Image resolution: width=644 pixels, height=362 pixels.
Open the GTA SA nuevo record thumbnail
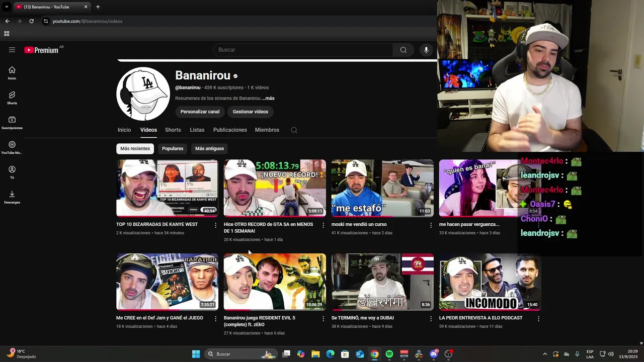[275, 188]
